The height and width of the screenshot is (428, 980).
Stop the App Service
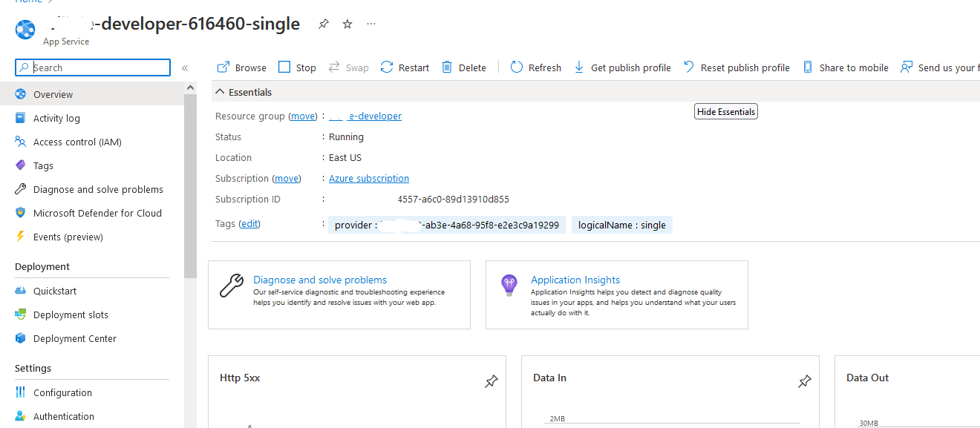coord(297,68)
